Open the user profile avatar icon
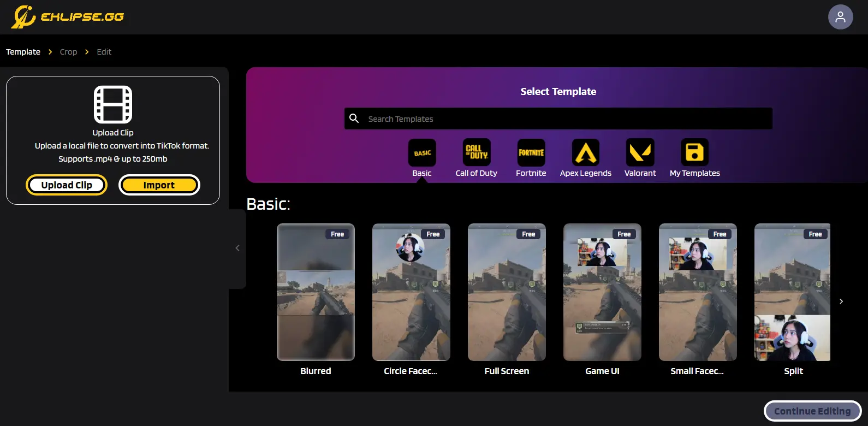The width and height of the screenshot is (868, 426). pyautogui.click(x=840, y=17)
